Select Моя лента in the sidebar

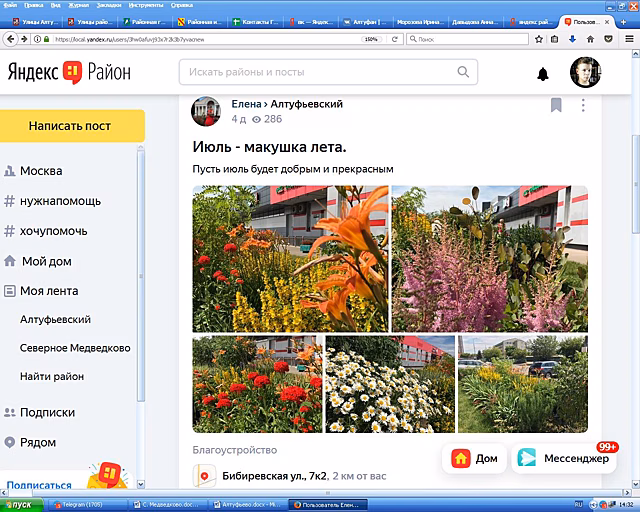coord(49,291)
